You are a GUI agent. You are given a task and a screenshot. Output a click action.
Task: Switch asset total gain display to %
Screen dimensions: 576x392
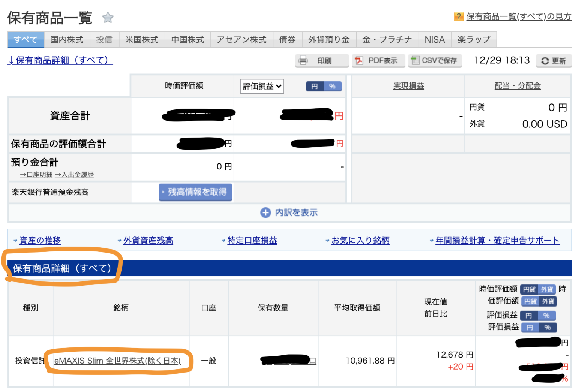[x=332, y=87]
